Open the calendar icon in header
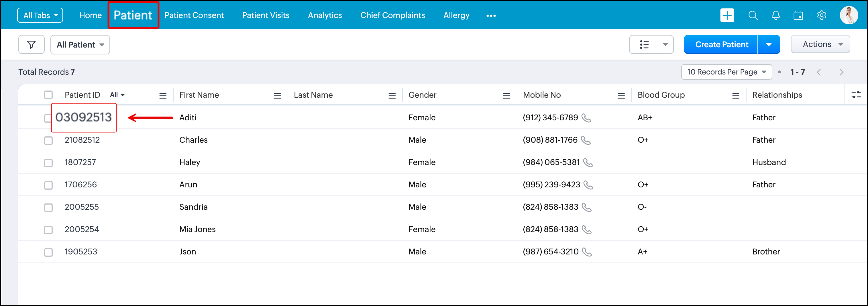This screenshot has height=306, width=868. (798, 15)
